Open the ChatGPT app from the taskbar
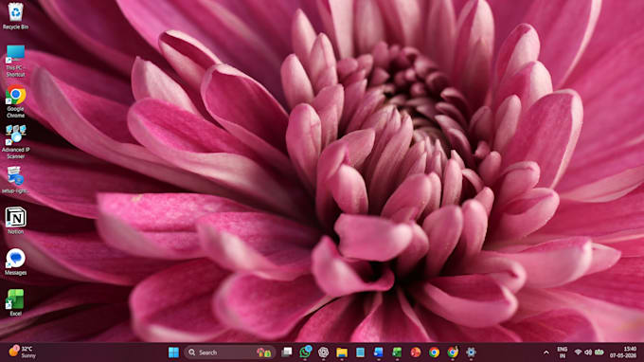Viewport: 644px width, 362px height. click(x=324, y=353)
